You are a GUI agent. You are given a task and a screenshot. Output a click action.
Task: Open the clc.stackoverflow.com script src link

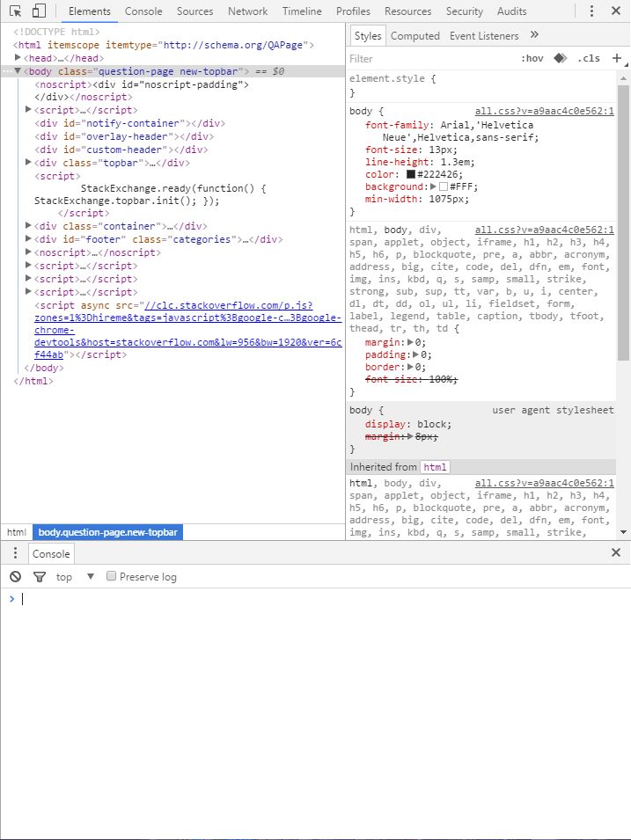click(187, 330)
